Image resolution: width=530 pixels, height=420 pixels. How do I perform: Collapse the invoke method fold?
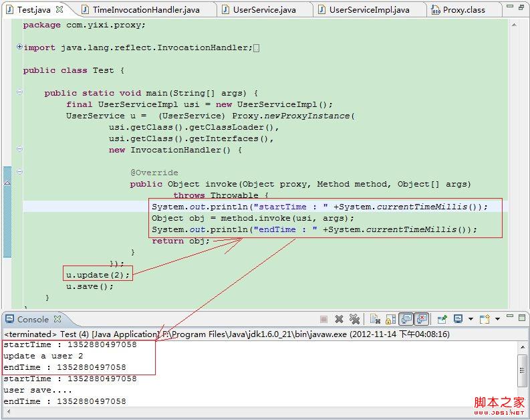(19, 171)
